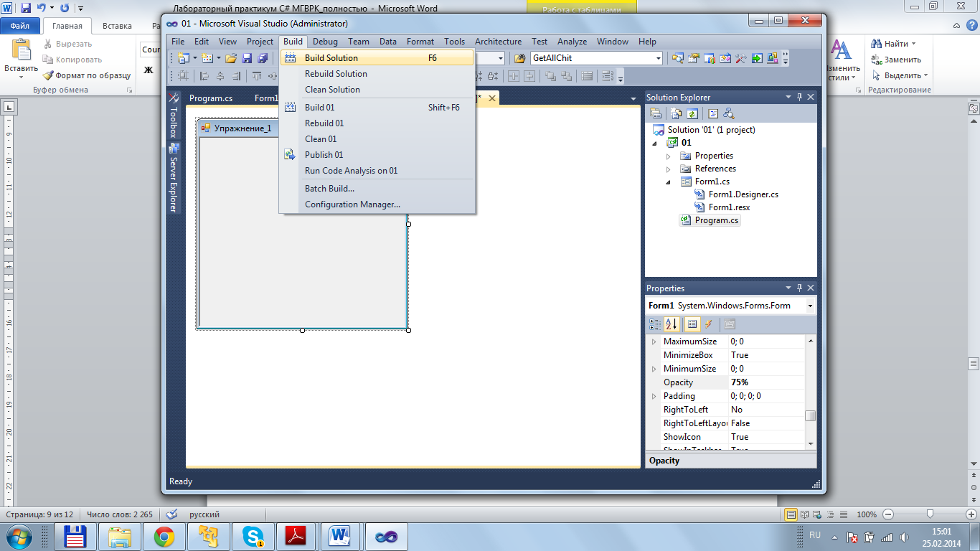
Task: Click Найти button in Word ribbon
Action: [x=895, y=44]
